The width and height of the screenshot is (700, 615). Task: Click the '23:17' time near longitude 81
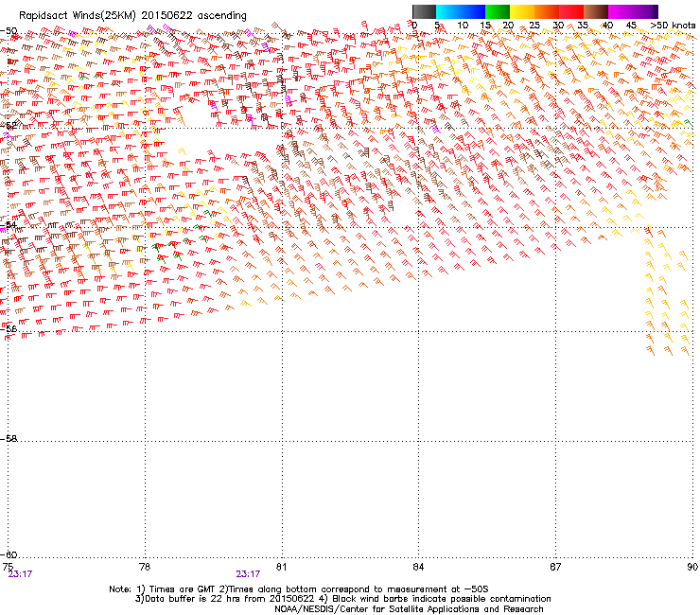pos(248,574)
